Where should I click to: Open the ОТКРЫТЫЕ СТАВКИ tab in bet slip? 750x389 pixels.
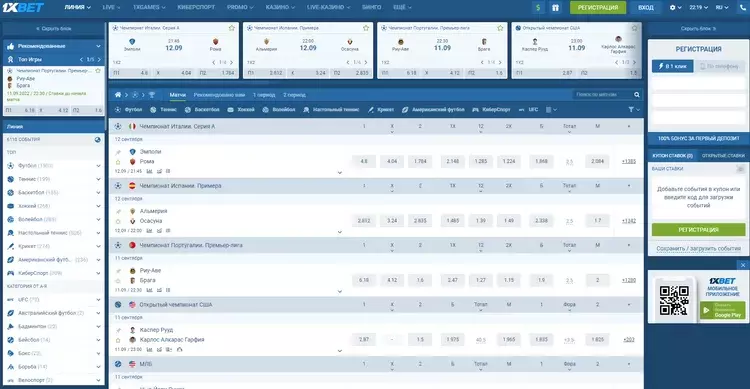pos(723,156)
